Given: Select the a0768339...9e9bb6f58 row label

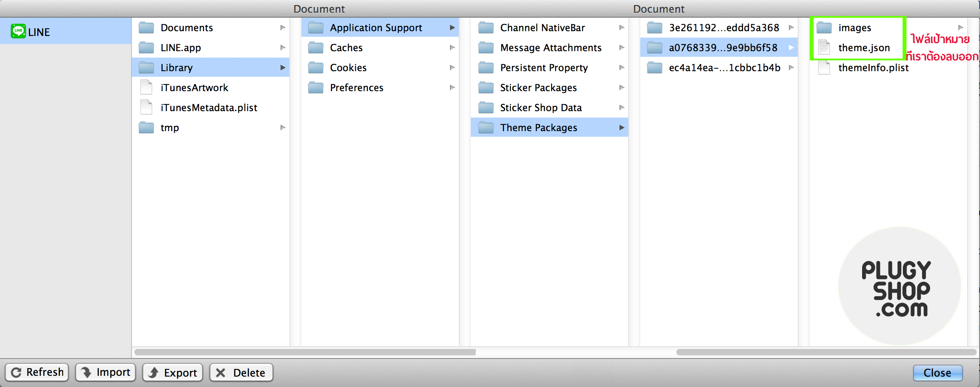Looking at the screenshot, I should pos(723,48).
